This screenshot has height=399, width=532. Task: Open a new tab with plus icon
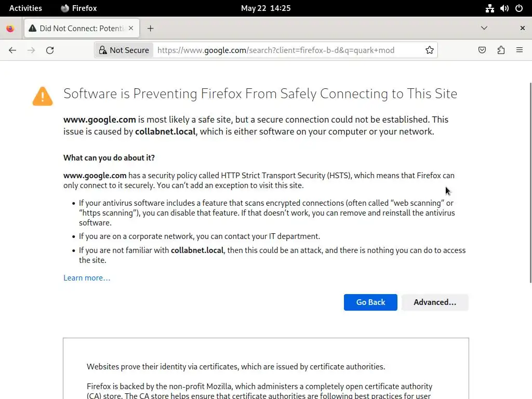150,29
